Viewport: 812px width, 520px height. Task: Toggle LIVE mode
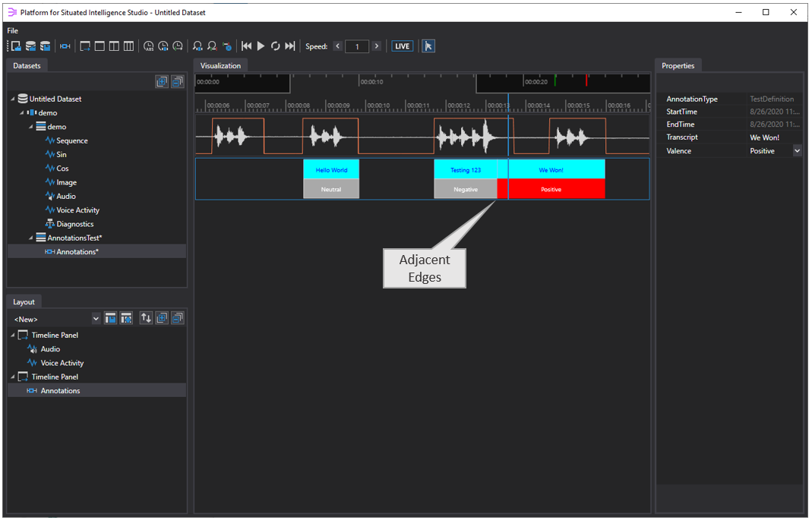pyautogui.click(x=403, y=46)
